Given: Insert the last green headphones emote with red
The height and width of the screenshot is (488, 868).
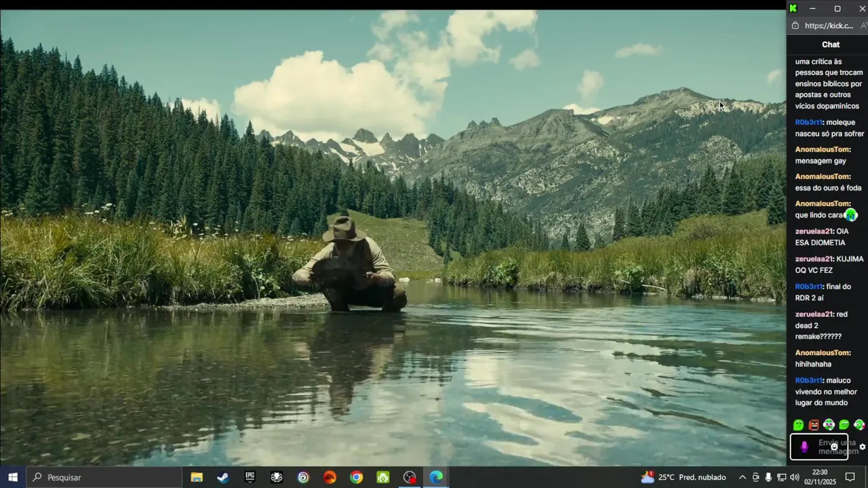Looking at the screenshot, I should 859,425.
